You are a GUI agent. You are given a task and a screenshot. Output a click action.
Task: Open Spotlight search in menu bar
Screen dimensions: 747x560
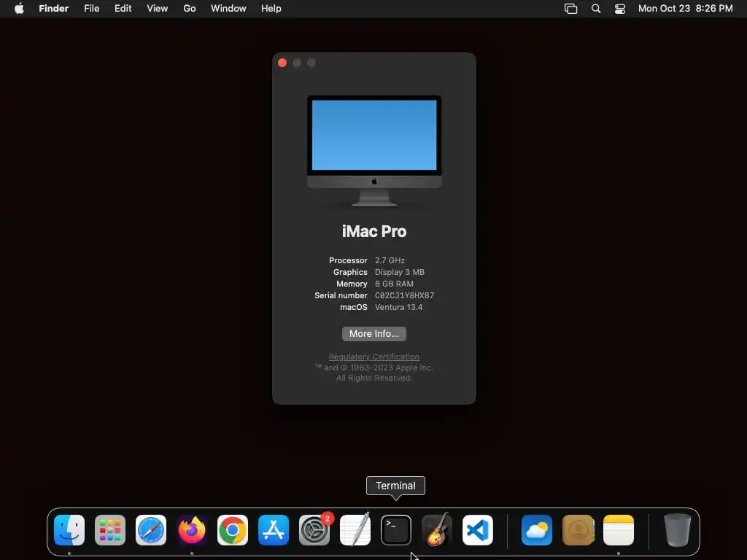click(596, 9)
